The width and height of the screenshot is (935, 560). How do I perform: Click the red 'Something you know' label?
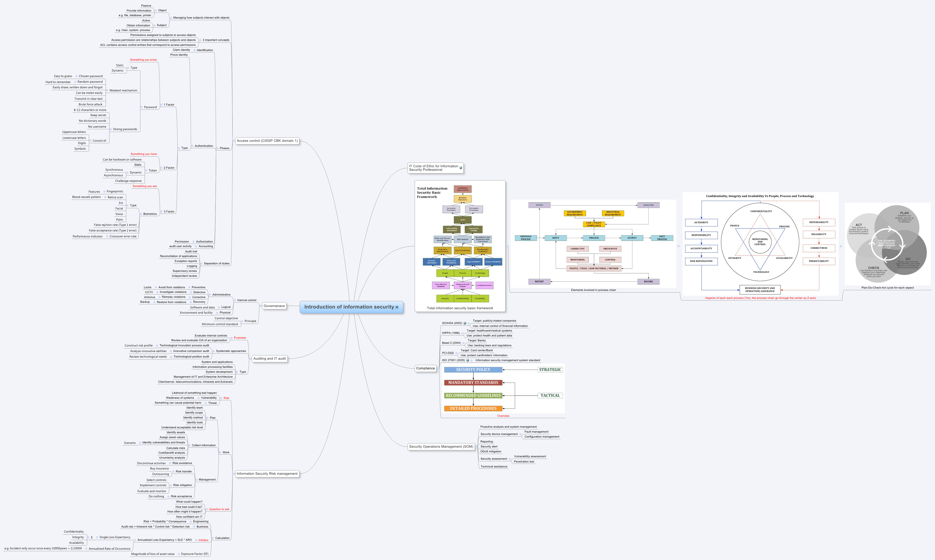pyautogui.click(x=143, y=60)
